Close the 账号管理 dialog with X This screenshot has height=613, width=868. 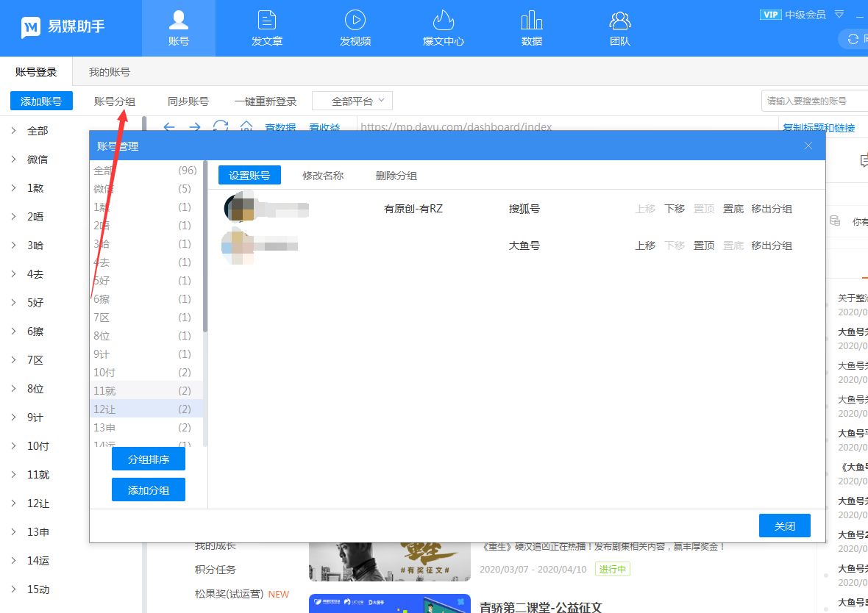coord(808,146)
